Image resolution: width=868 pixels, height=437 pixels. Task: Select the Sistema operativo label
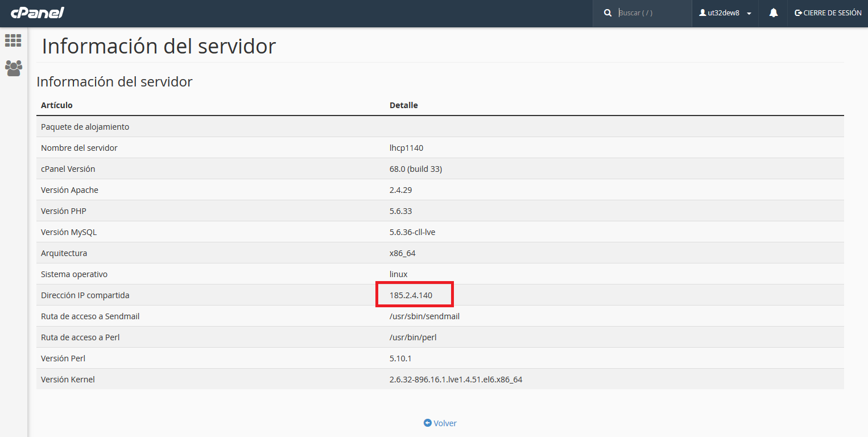(x=74, y=274)
